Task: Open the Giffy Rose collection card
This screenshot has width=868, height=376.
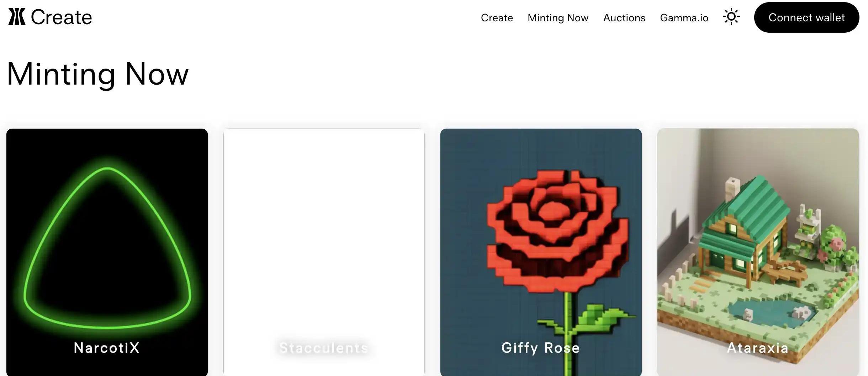Action: click(x=541, y=252)
